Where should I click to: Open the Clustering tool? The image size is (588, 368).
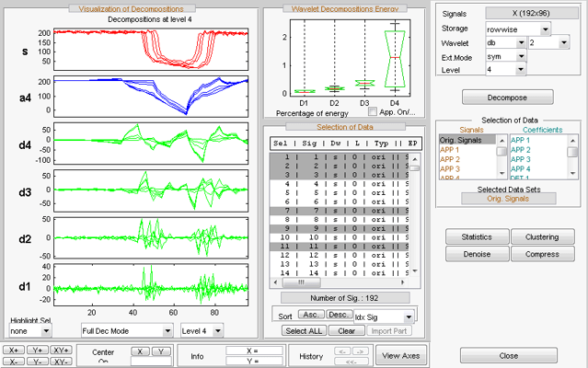coord(542,236)
